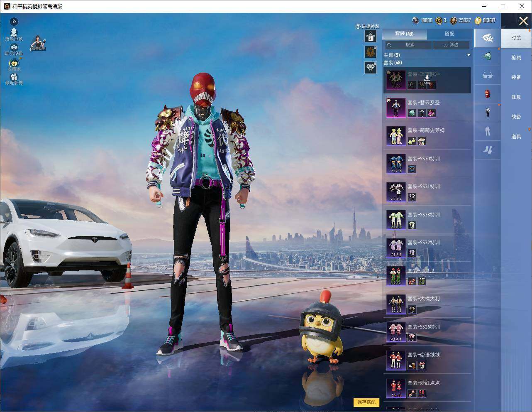
Task: Close the wardrobe with the X
Action: click(x=523, y=21)
